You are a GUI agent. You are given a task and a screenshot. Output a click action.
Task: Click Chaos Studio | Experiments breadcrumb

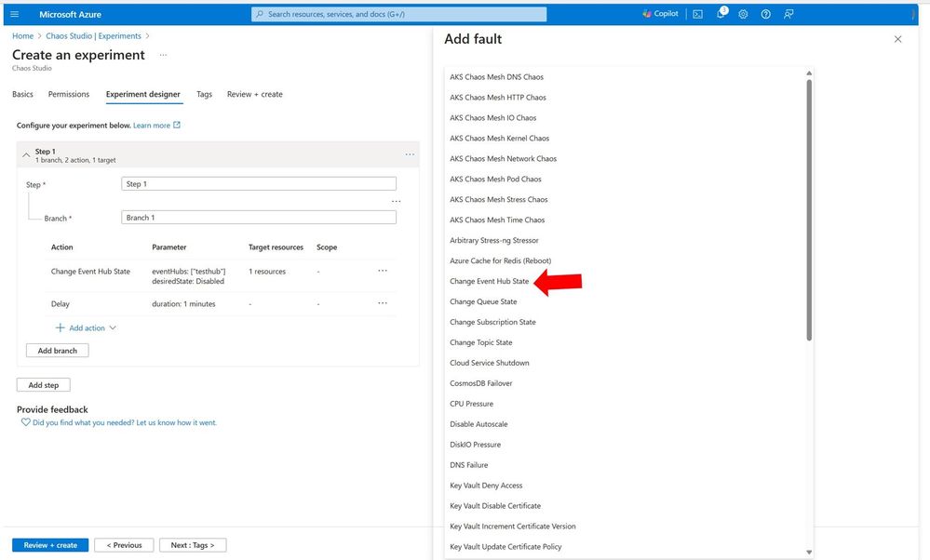pyautogui.click(x=94, y=36)
